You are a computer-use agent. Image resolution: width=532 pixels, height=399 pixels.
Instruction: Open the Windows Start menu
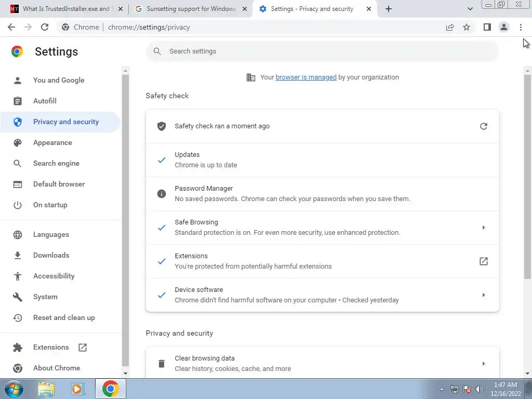point(14,389)
